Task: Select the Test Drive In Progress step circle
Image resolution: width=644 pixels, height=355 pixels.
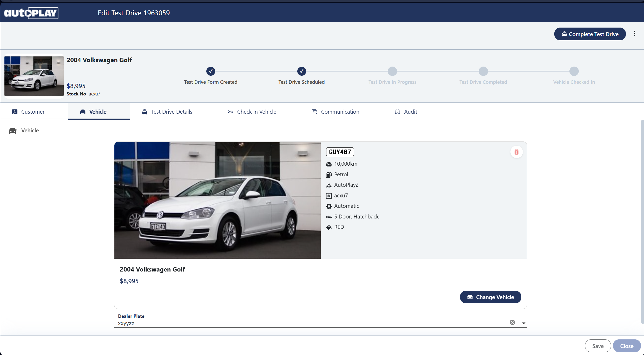Action: [x=392, y=71]
